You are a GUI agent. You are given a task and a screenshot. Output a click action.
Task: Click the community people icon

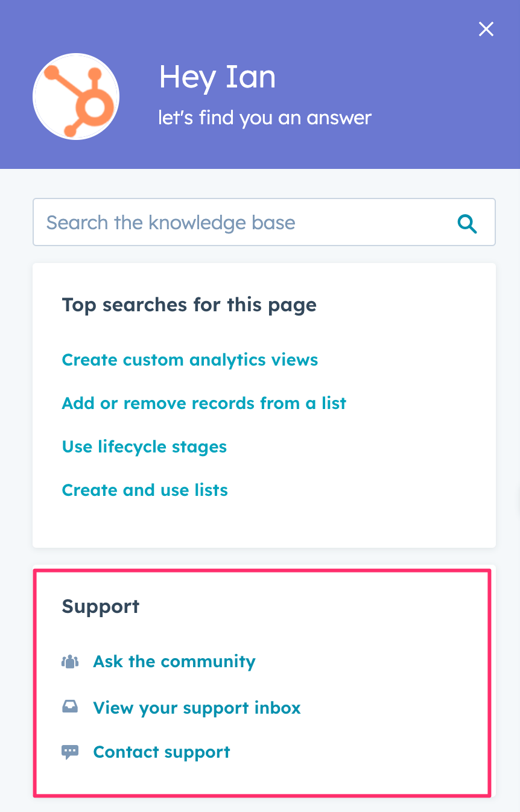(x=71, y=662)
